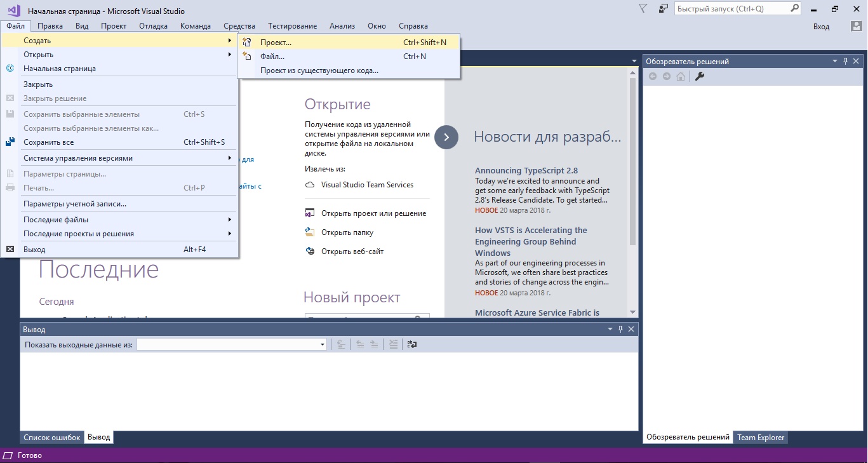
Task: Click the notifications flag icon in title bar
Action: 643,9
